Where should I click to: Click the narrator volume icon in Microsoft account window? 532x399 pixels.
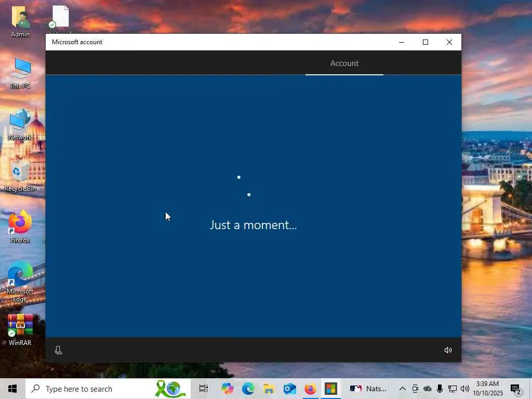tap(448, 350)
